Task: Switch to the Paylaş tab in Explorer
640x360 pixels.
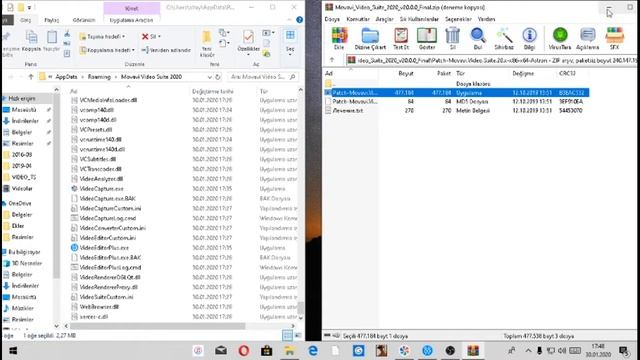Action: [x=51, y=20]
